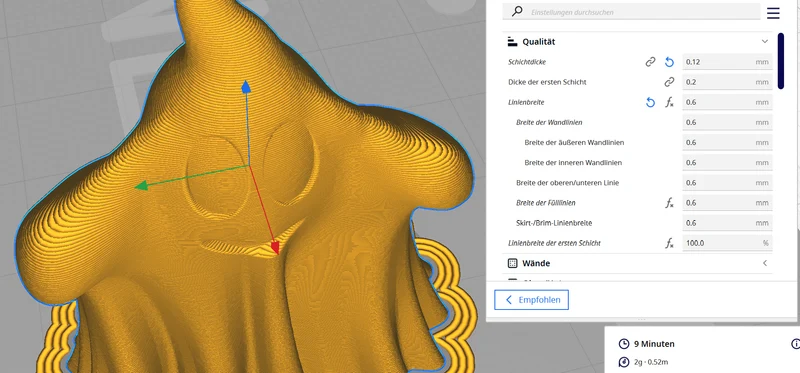The image size is (800, 373).
Task: Click the link icon beside Schichtdicke
Action: [x=650, y=62]
